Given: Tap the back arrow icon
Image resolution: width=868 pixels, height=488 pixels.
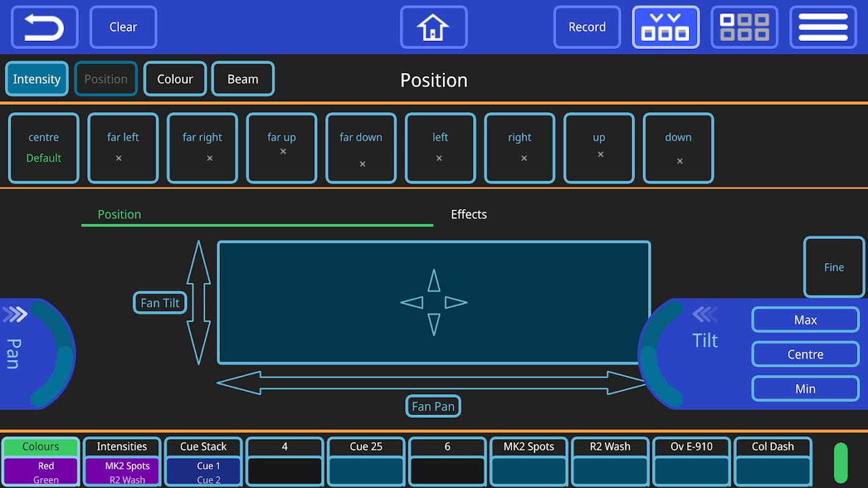Looking at the screenshot, I should (45, 27).
